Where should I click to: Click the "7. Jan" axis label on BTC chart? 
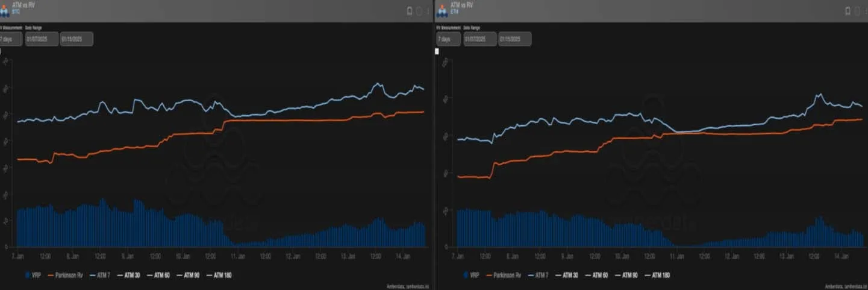tap(19, 256)
